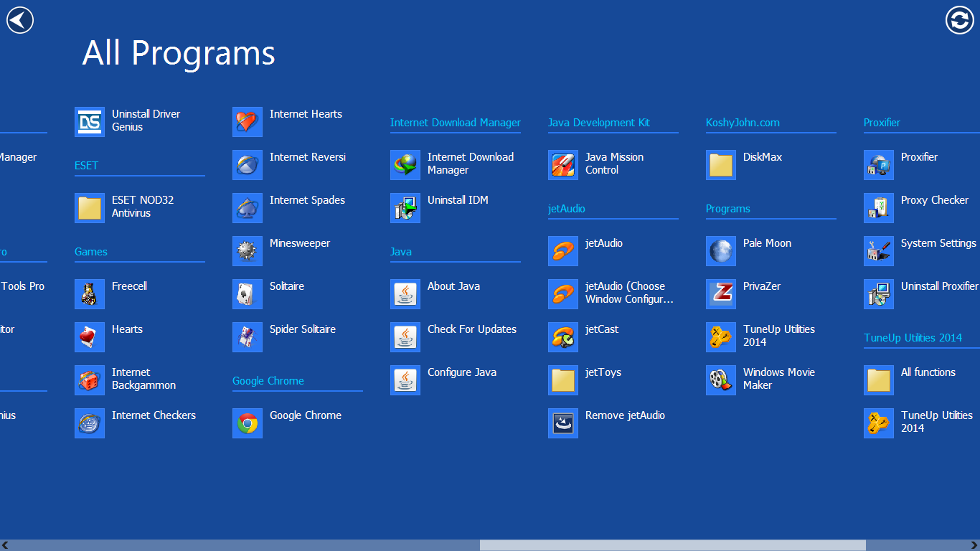Launch the Internet Hearts icon

(x=248, y=122)
